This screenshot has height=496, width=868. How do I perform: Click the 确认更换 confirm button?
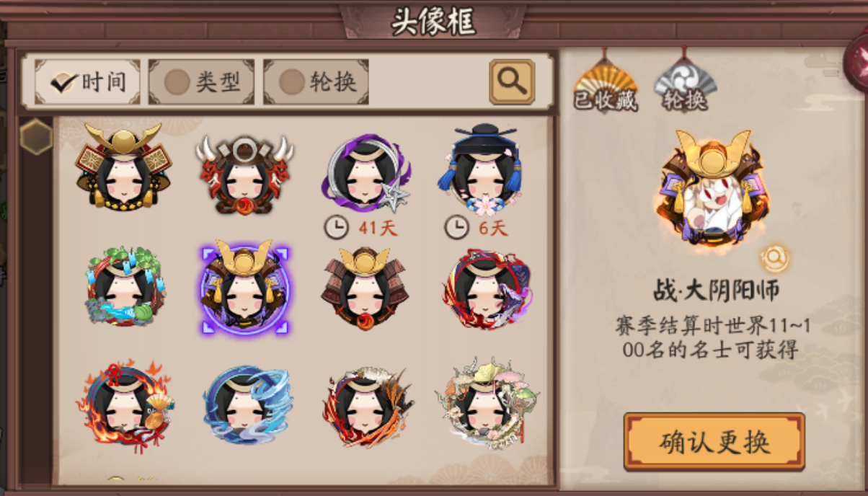714,442
